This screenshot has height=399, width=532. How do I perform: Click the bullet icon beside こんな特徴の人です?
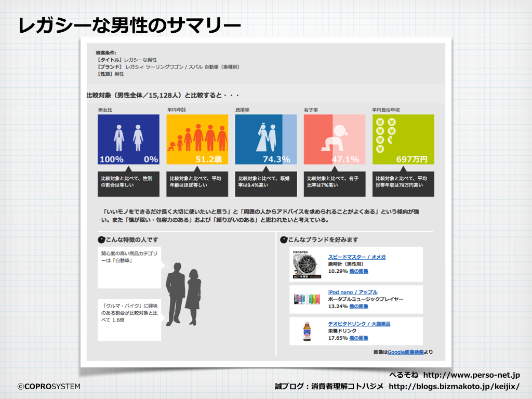point(101,240)
